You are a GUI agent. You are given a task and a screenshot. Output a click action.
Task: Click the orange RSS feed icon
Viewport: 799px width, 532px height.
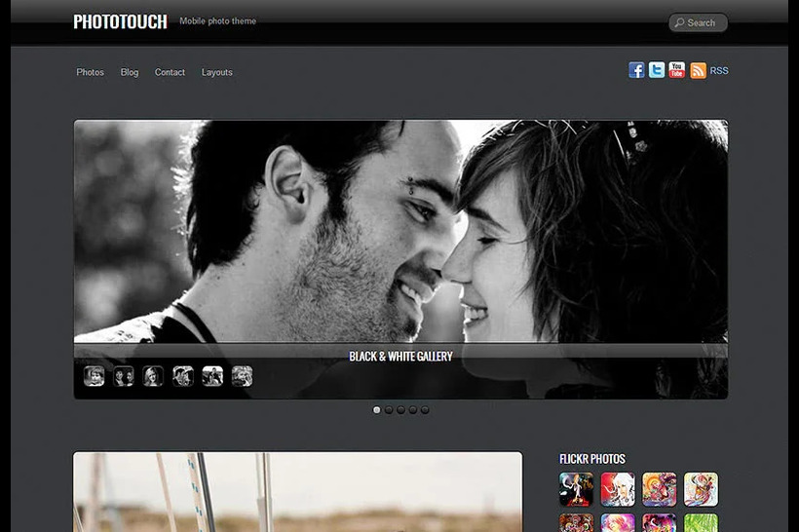tap(698, 70)
